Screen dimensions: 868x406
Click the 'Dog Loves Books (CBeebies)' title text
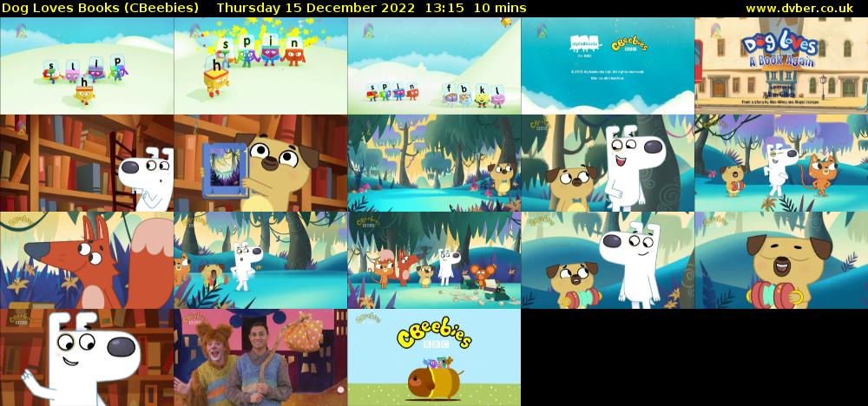click(x=100, y=8)
